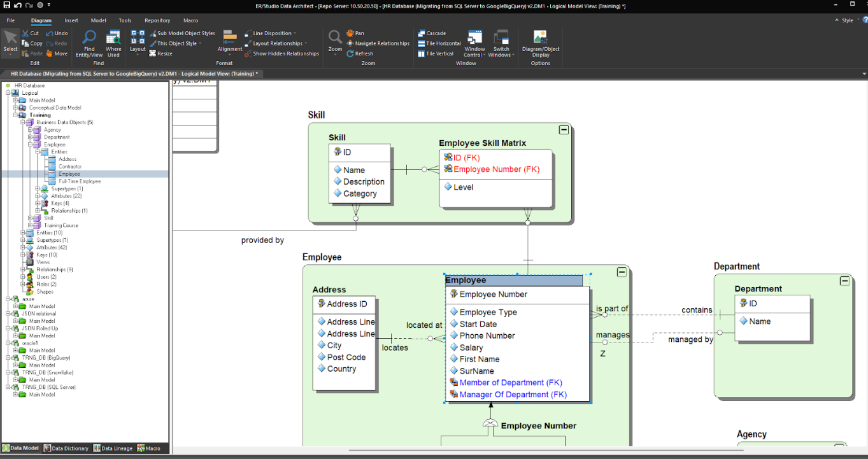Select Full-Time Employee in the tree
868x459 pixels.
80,181
